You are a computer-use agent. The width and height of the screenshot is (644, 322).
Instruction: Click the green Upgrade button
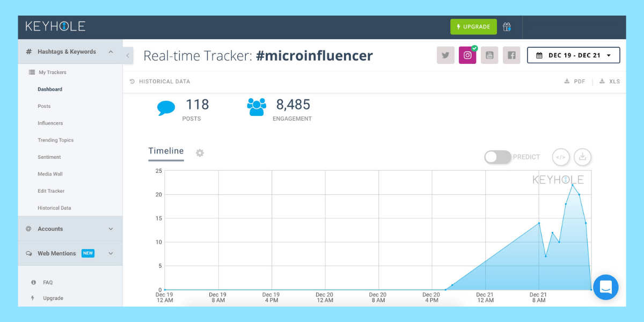473,27
